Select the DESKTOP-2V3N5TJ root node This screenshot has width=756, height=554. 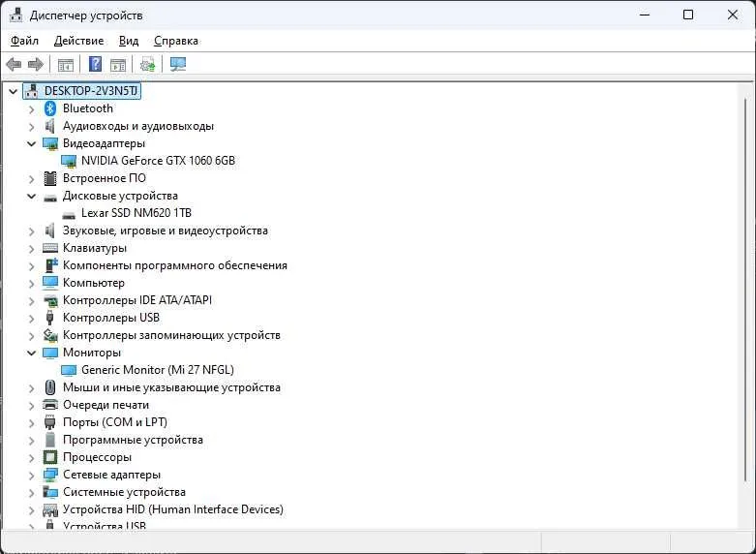91,91
